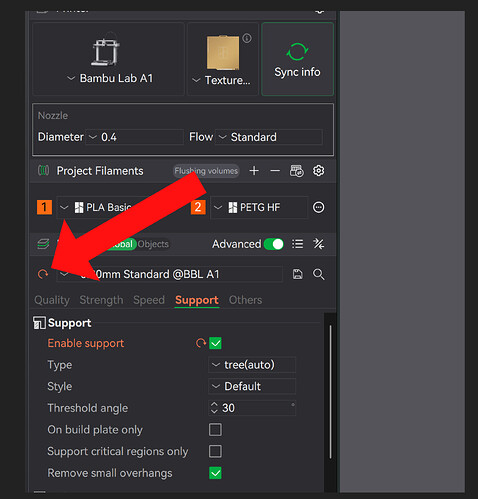Toggle the Advanced settings switch
The height and width of the screenshot is (499, 478).
click(274, 244)
